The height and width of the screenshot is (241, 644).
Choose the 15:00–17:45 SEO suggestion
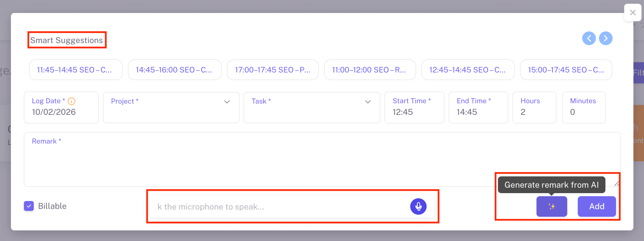[x=566, y=70]
